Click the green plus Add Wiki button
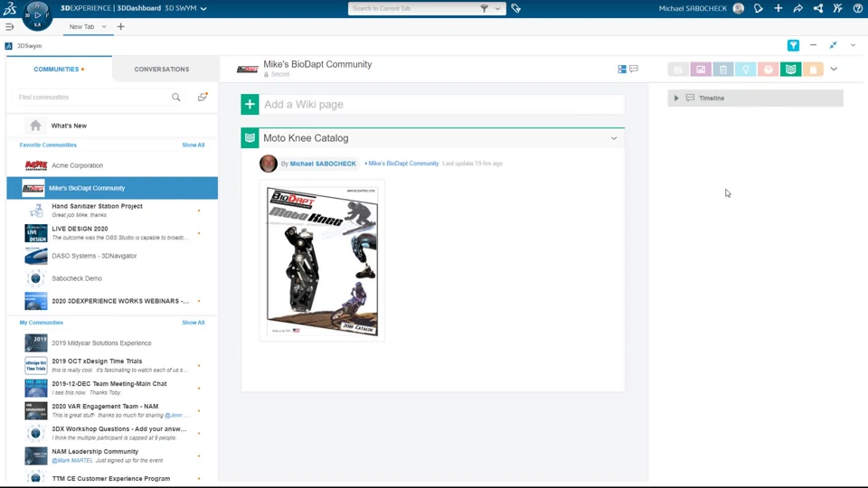The width and height of the screenshot is (868, 488). point(250,104)
